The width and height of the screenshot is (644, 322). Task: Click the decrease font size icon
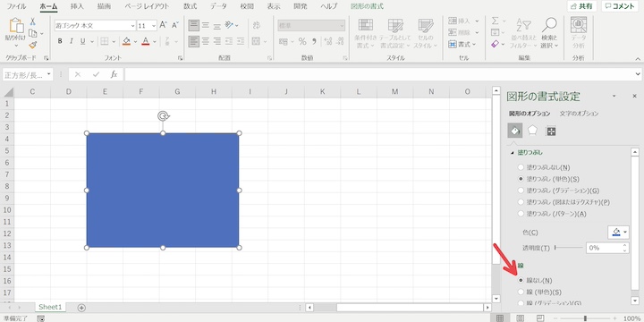pos(175,25)
